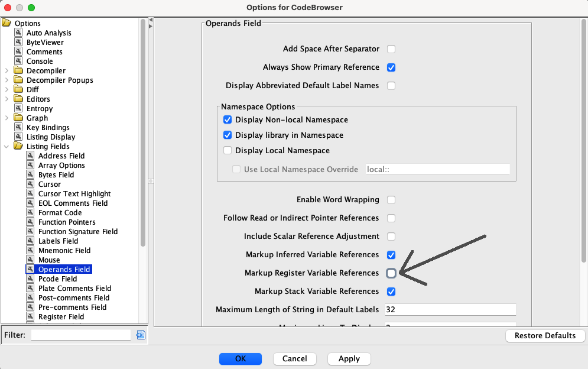Click the Maximum Length of String field
The width and height of the screenshot is (588, 369).
coord(450,309)
